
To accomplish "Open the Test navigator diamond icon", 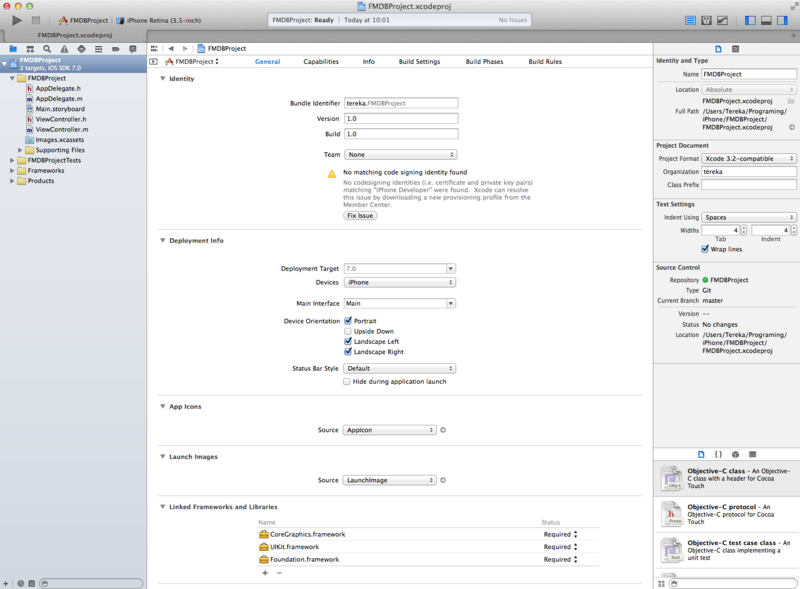I will click(x=82, y=49).
